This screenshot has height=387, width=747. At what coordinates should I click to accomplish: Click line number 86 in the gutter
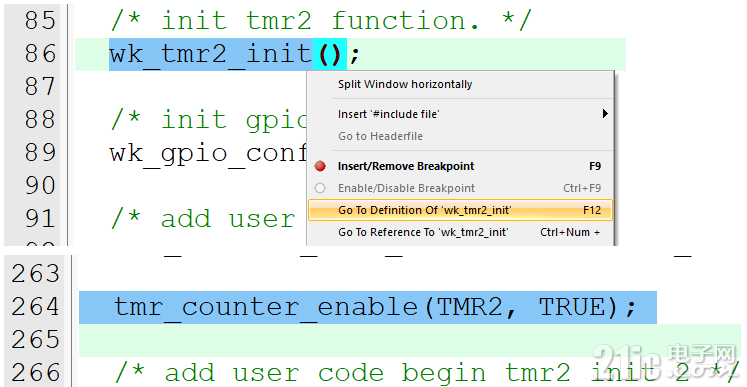coord(40,54)
